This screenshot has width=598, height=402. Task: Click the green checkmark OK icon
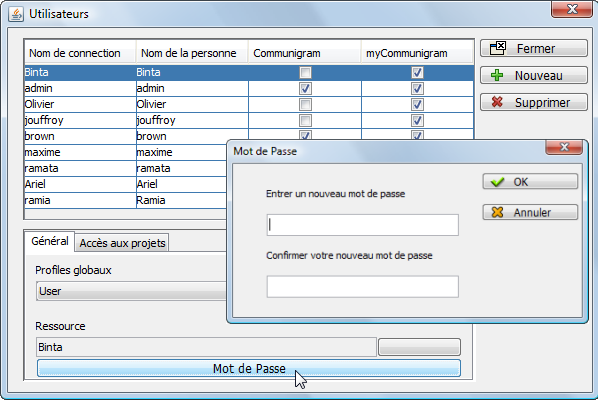tap(497, 182)
